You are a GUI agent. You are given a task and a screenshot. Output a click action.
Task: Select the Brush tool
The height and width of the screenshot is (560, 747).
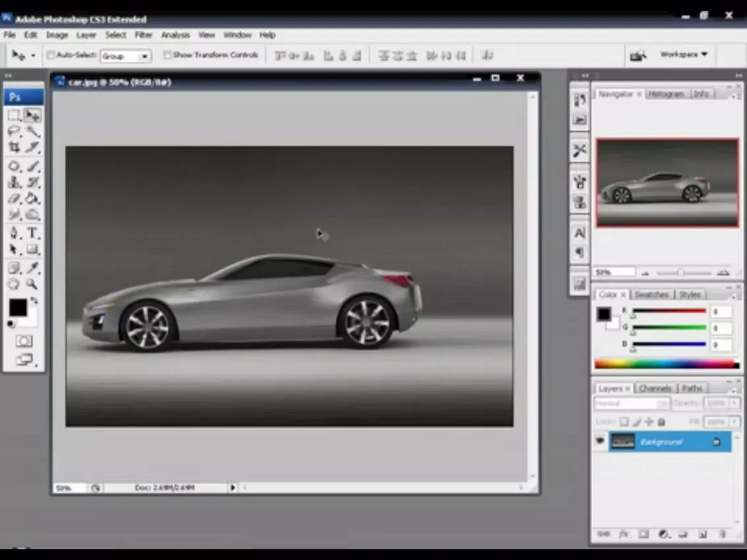32,166
